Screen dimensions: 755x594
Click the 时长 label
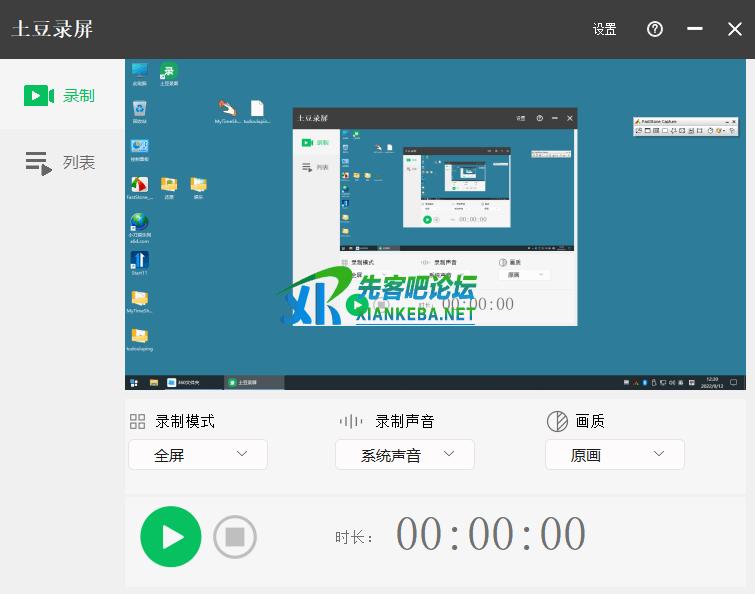(x=354, y=538)
